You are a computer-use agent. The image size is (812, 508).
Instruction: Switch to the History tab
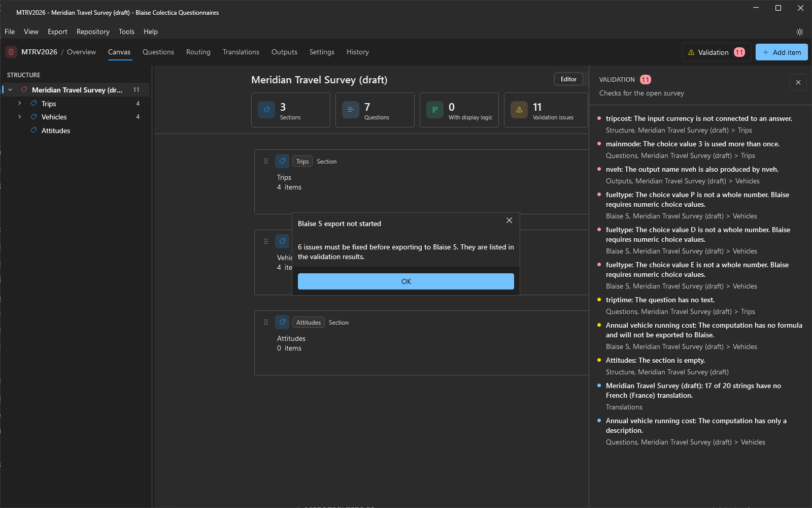(358, 52)
